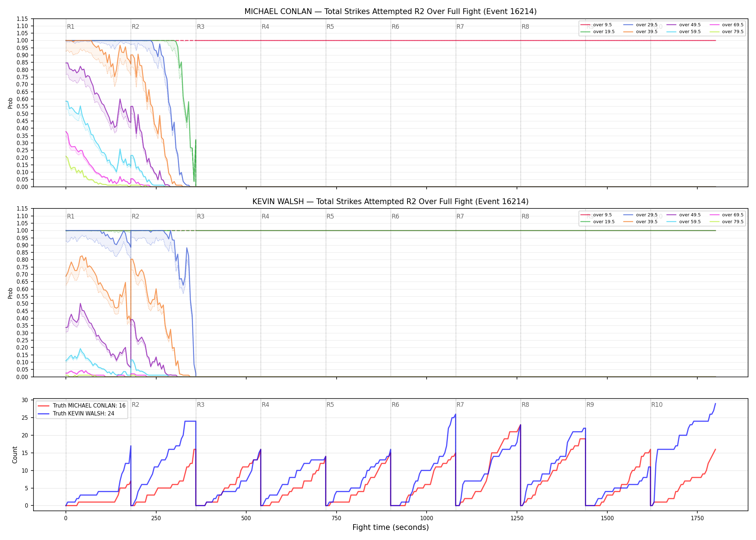
Task: Click the R3 round label in Count chart
Action: 201,405
